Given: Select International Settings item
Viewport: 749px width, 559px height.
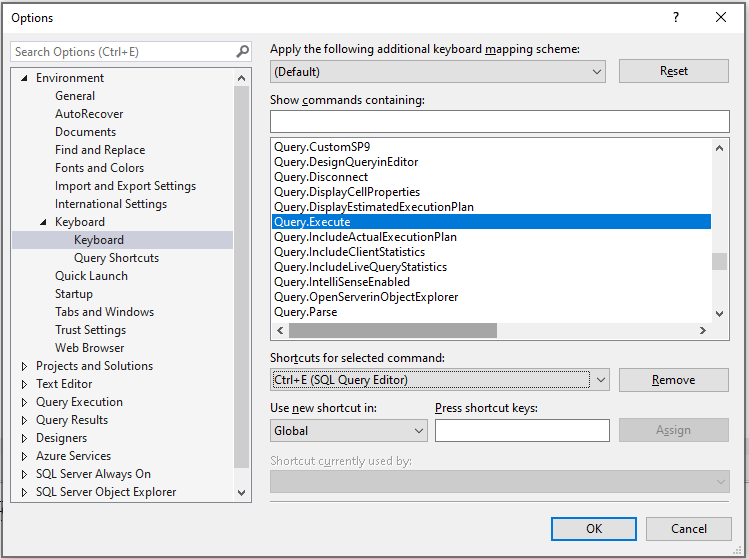Looking at the screenshot, I should click(x=111, y=204).
